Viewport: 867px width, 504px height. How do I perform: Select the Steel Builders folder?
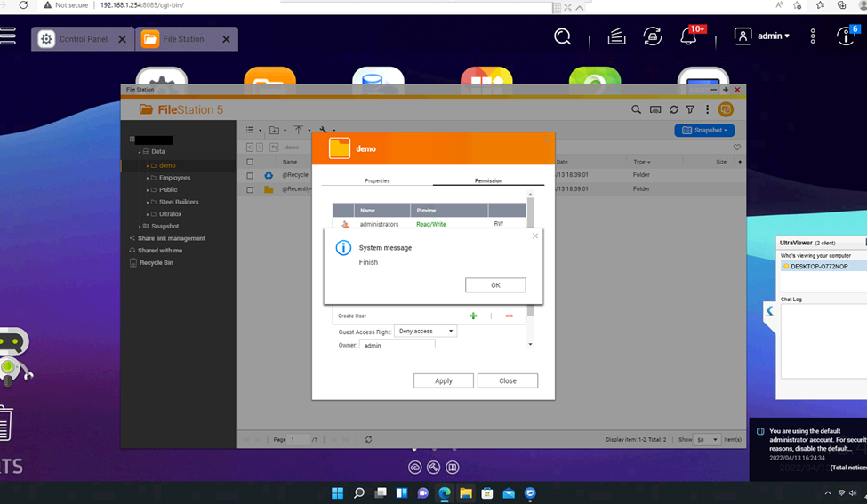coord(179,202)
